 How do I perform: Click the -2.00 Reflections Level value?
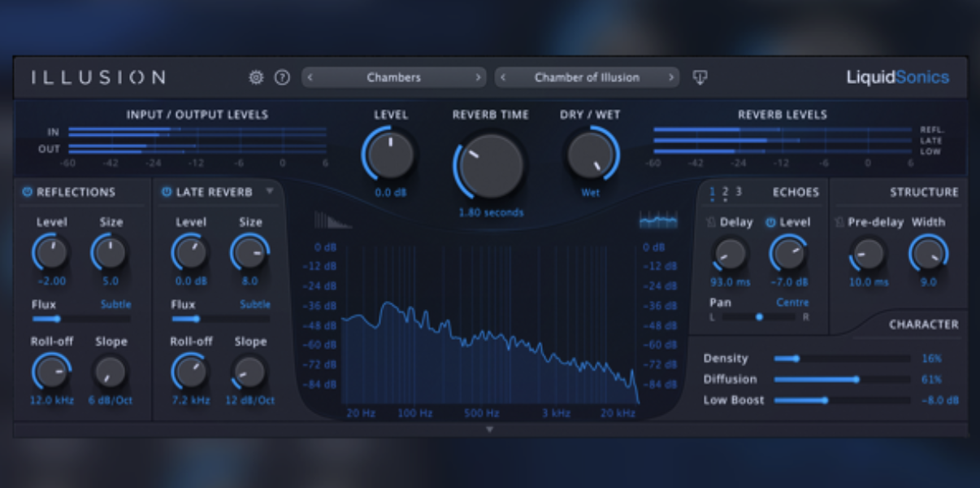(x=51, y=281)
